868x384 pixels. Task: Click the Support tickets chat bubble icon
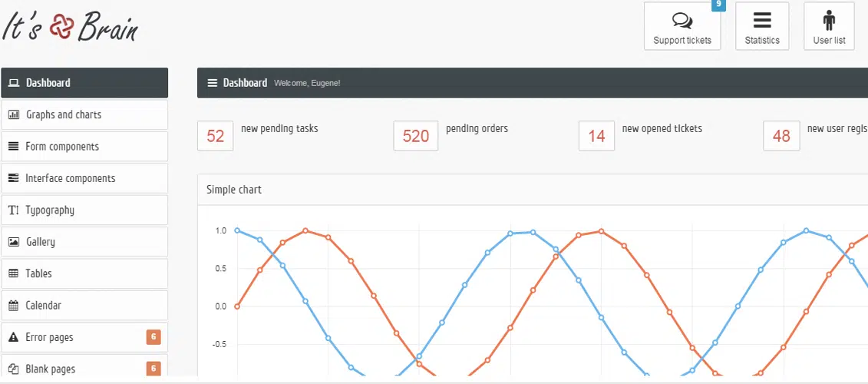click(x=682, y=21)
